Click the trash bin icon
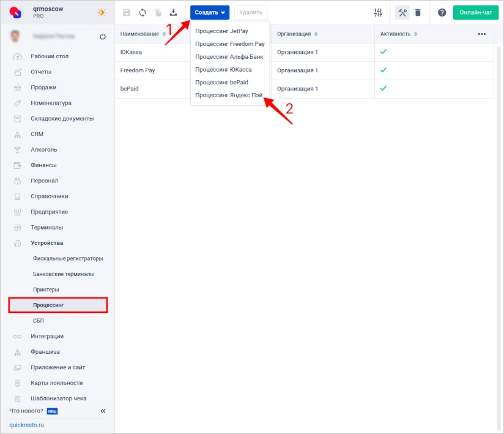This screenshot has height=434, width=504. coord(418,13)
